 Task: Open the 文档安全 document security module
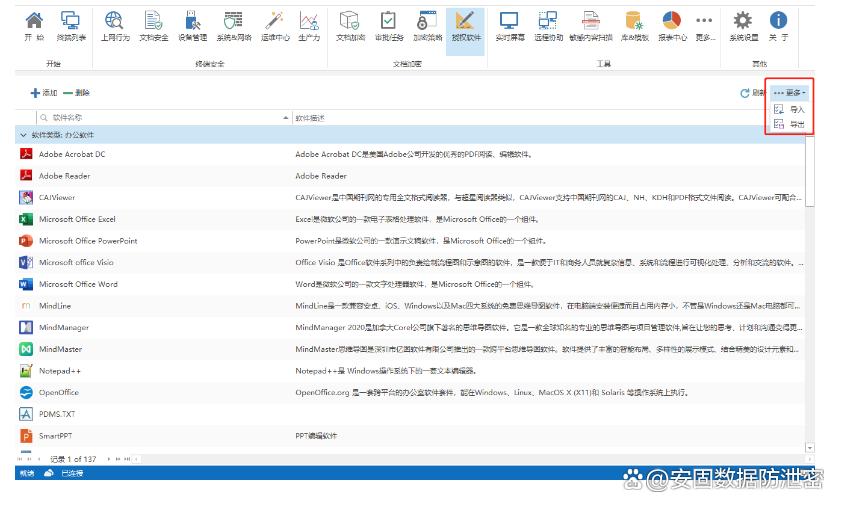[153, 26]
